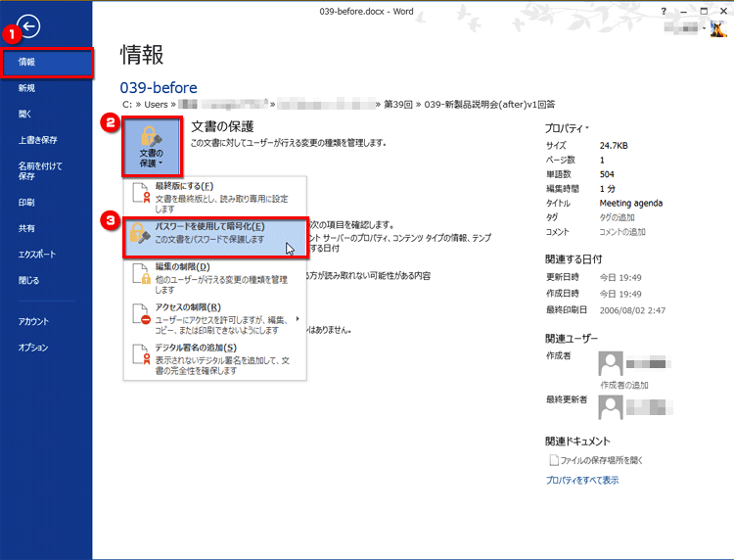Open アクセスの制限 submenu
Image resolution: width=734 pixels, height=560 pixels.
click(215, 318)
